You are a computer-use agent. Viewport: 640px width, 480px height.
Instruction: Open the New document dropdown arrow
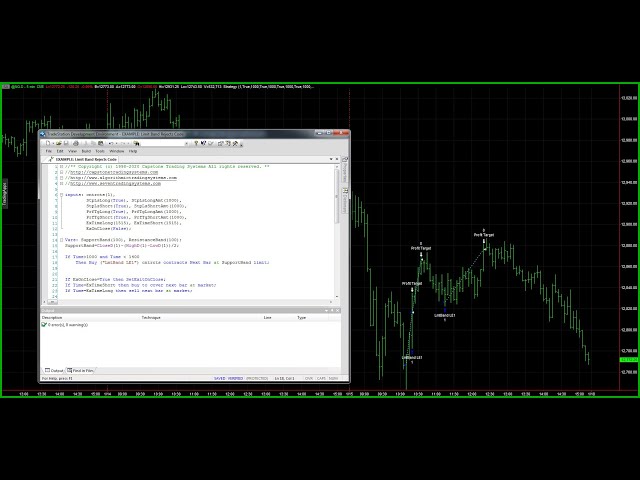53,143
